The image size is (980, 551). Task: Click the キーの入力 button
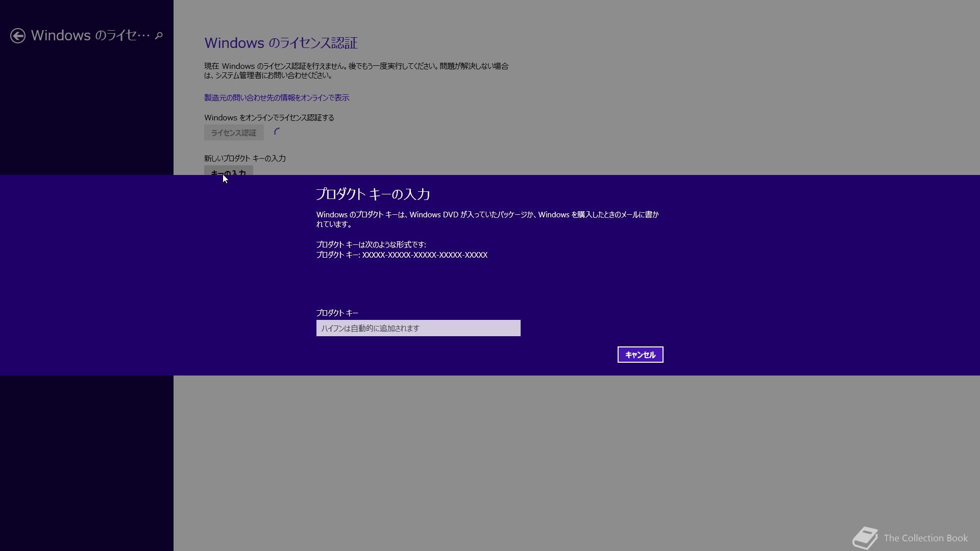[228, 170]
